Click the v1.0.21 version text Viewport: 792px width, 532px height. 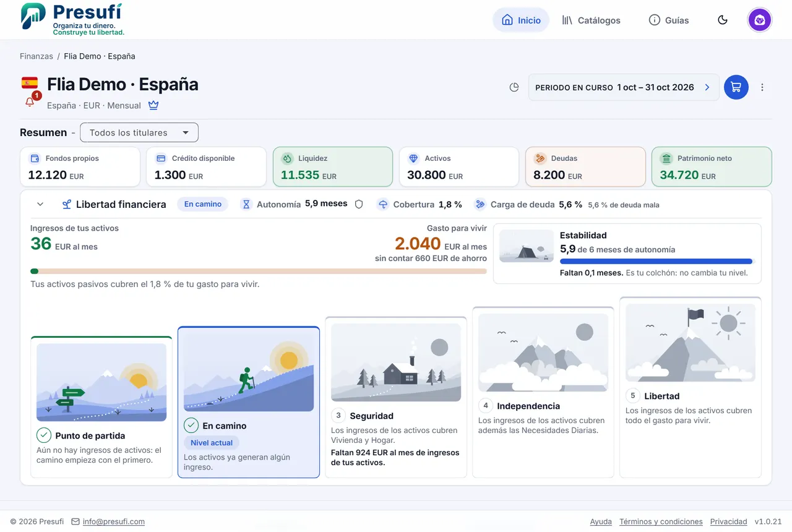pos(768,521)
